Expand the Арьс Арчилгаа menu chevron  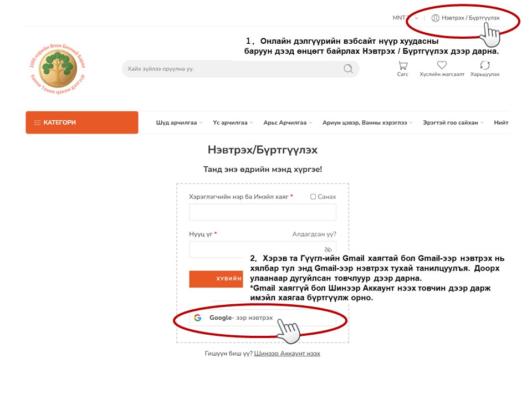310,123
